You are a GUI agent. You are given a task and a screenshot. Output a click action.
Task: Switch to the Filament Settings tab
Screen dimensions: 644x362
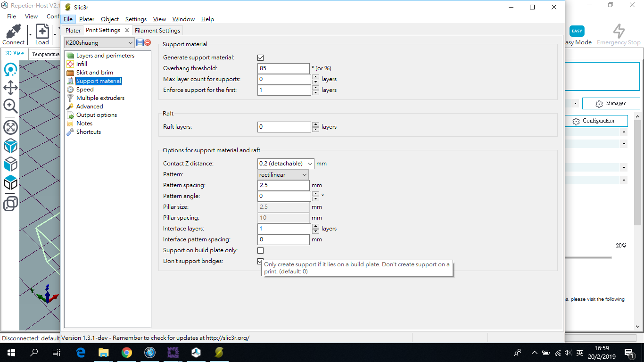point(157,31)
